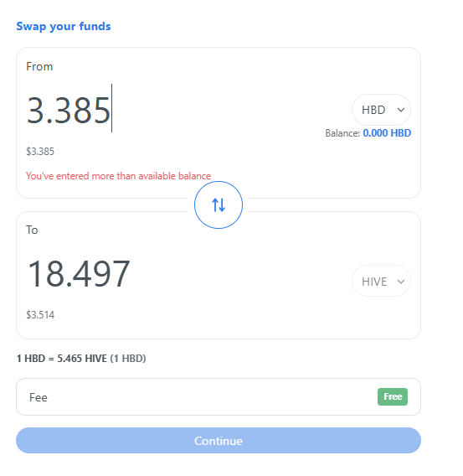The width and height of the screenshot is (463, 476).
Task: Focus the From amount field showing 3.385
Action: [x=182, y=109]
